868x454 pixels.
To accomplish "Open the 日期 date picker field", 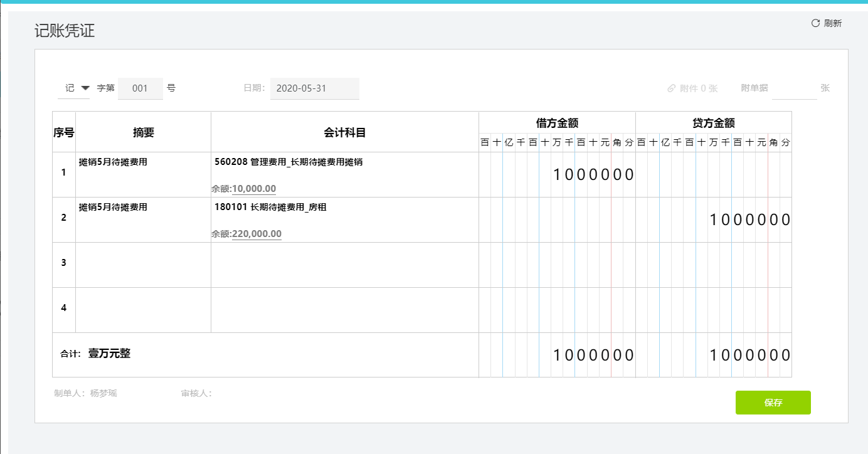I will pyautogui.click(x=314, y=88).
